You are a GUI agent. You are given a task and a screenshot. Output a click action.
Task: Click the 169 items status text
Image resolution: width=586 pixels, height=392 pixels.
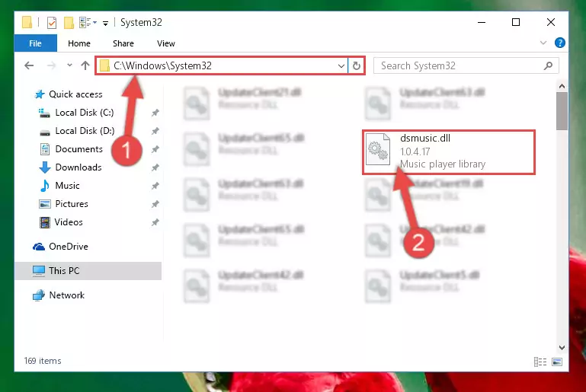pos(43,361)
